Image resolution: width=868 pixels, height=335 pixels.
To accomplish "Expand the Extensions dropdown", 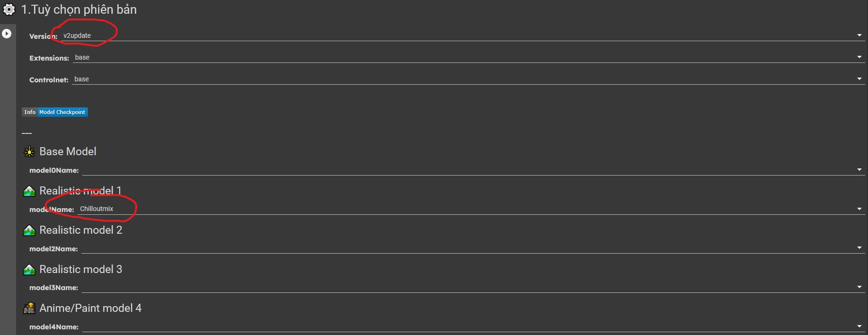I will coord(467,57).
